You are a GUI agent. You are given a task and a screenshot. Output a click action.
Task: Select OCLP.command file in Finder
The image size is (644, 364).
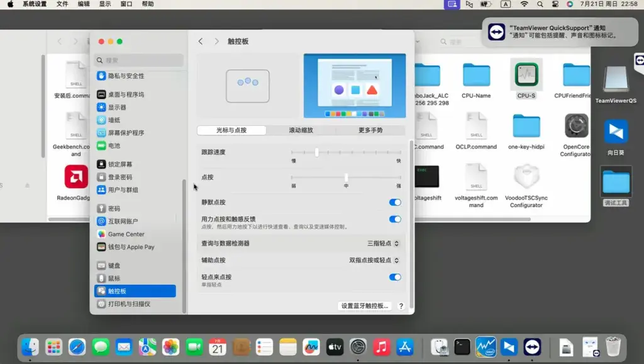[476, 126]
